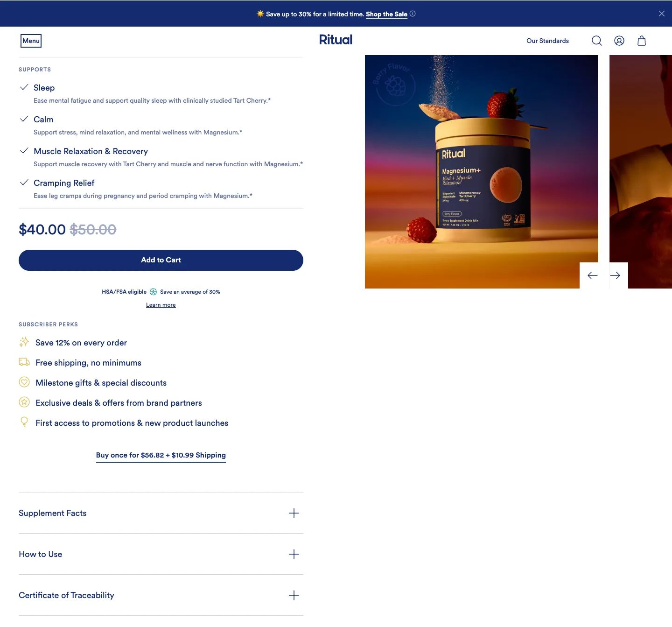Click the HSA/FSA savings badge icon

tap(153, 292)
